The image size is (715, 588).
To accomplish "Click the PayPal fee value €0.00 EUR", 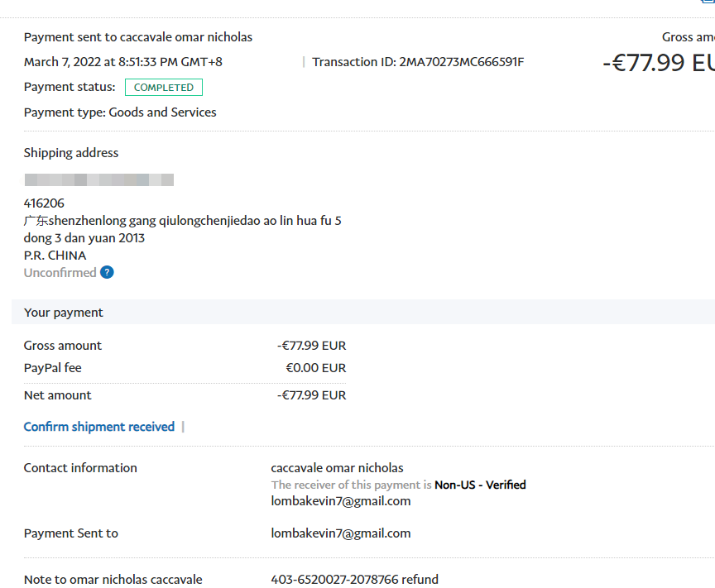I will tap(315, 368).
